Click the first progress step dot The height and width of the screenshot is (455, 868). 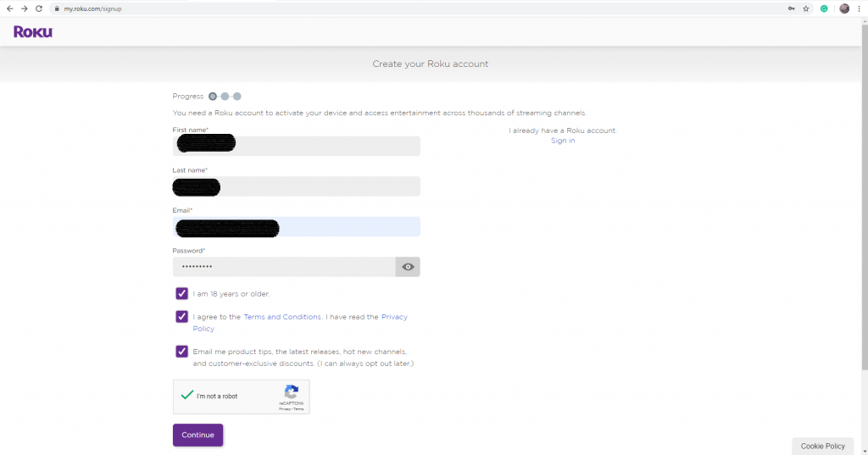point(213,97)
